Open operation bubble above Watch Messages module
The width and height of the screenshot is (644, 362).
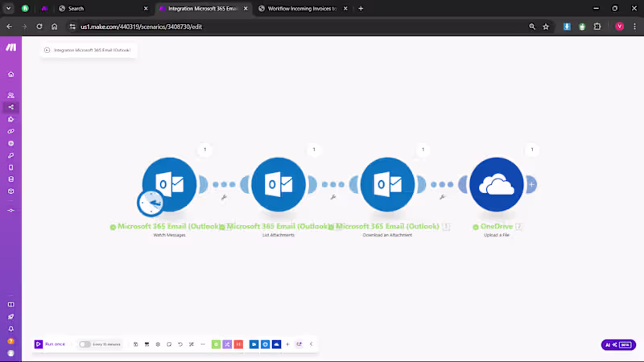205,150
